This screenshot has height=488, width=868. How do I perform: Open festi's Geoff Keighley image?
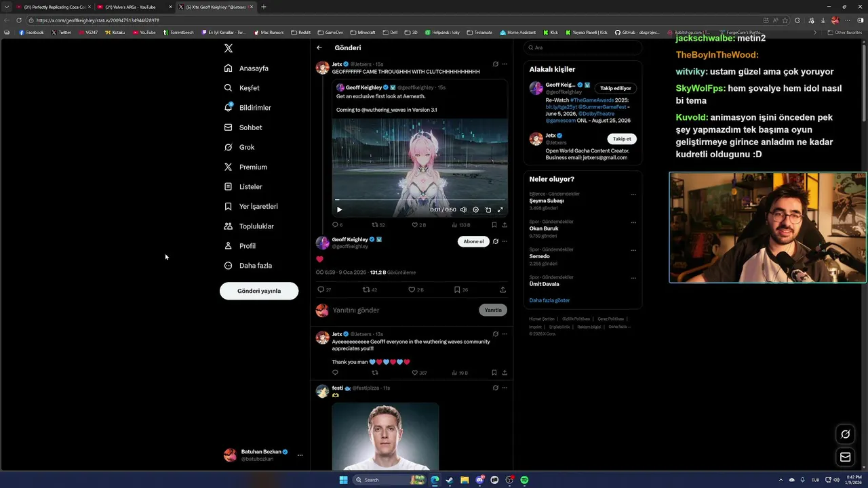tap(385, 436)
